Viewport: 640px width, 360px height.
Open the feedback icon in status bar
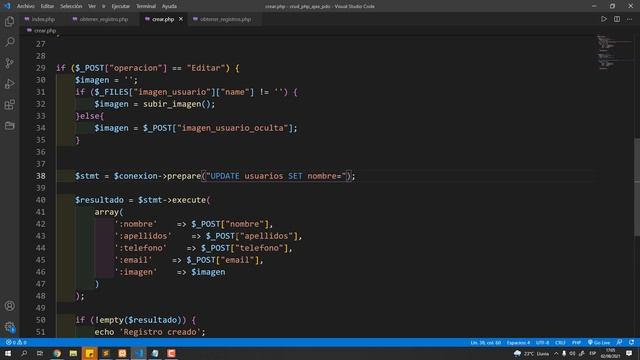coord(620,342)
